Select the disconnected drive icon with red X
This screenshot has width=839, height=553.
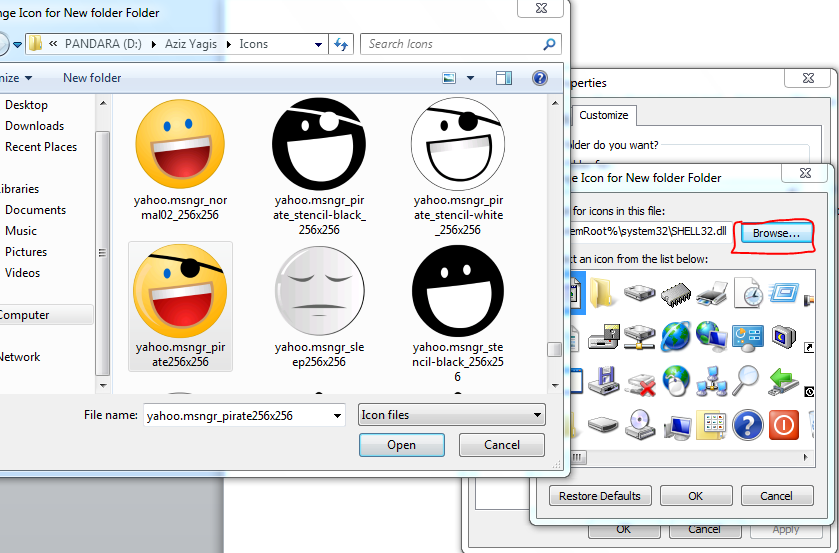[640, 383]
